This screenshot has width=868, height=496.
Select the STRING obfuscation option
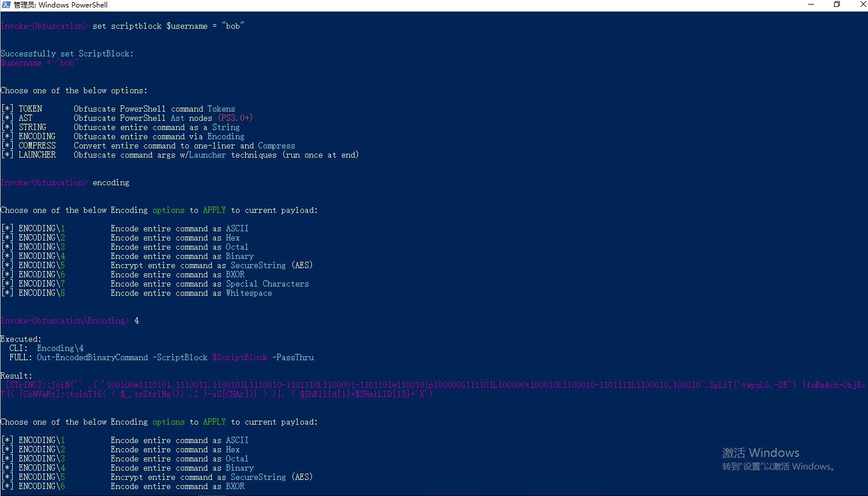[33, 127]
